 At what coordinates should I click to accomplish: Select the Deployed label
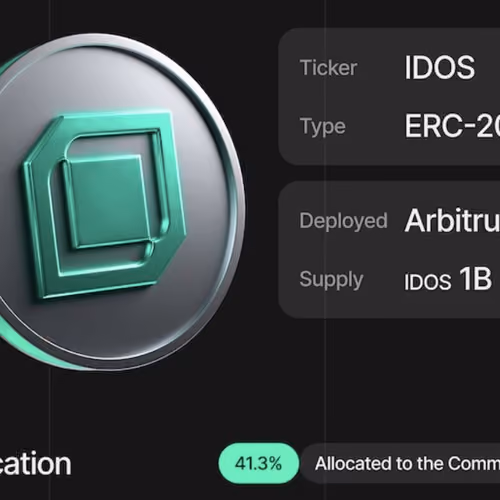343,221
